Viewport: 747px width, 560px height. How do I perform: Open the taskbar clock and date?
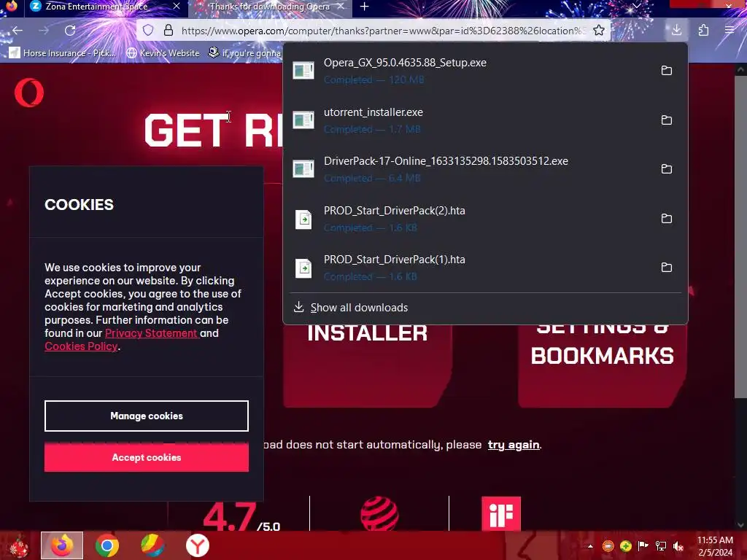pos(715,546)
